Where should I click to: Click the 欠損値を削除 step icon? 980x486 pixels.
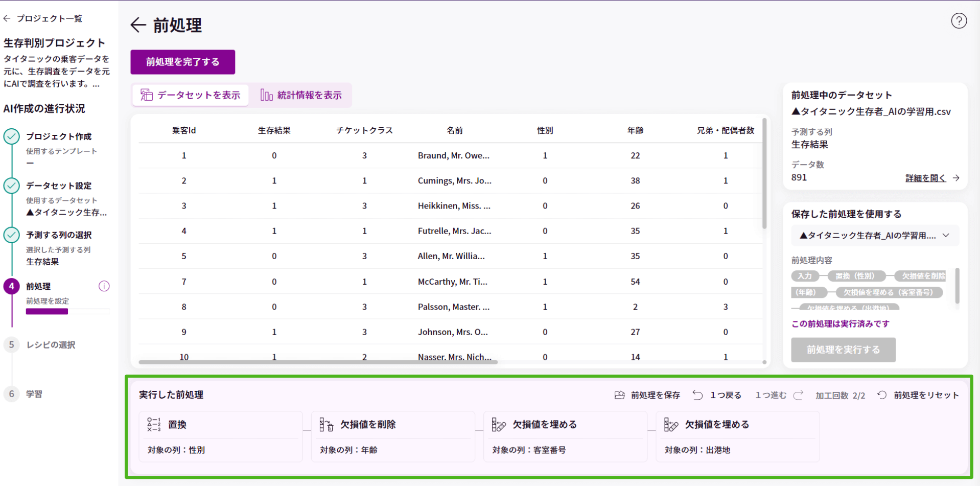326,424
